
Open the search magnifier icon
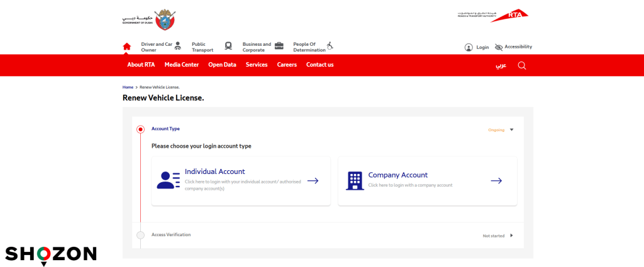pos(521,65)
